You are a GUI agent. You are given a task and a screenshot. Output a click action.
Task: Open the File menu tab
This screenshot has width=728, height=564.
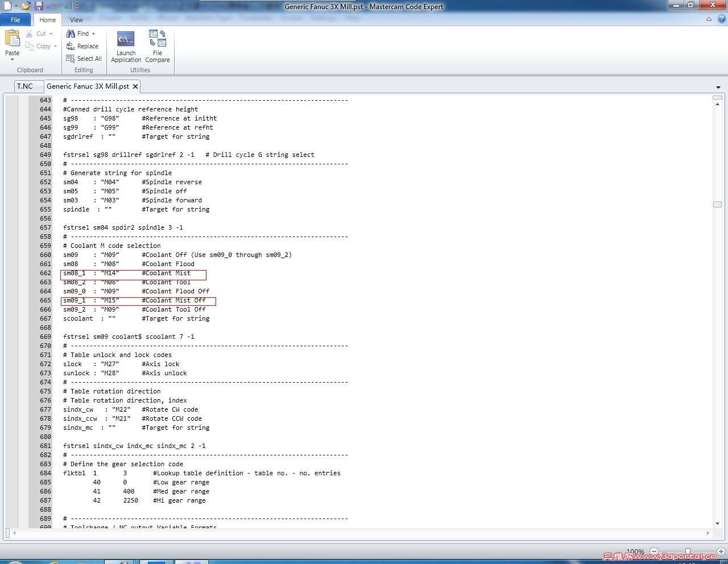pyautogui.click(x=15, y=20)
